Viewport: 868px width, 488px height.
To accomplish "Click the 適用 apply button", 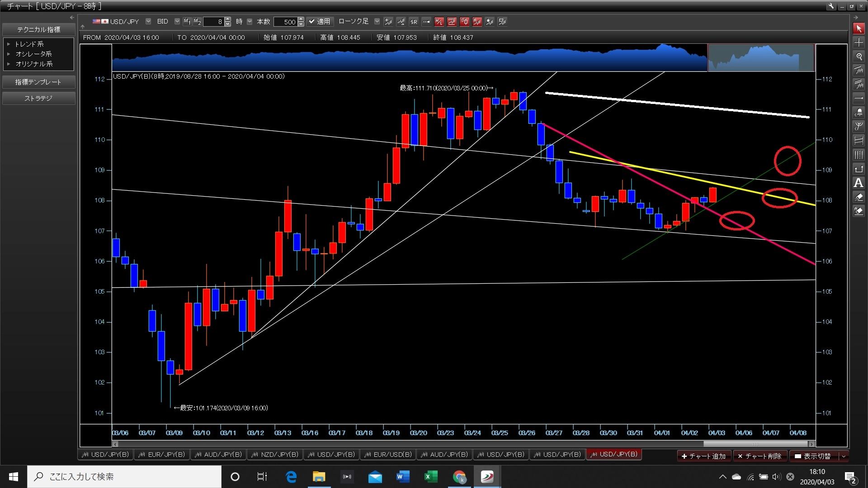I will coord(320,21).
